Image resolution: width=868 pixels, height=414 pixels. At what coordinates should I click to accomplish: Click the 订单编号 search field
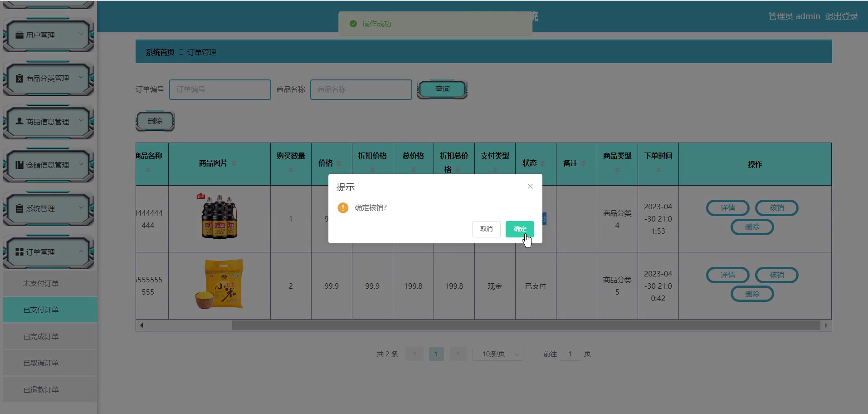tap(220, 89)
